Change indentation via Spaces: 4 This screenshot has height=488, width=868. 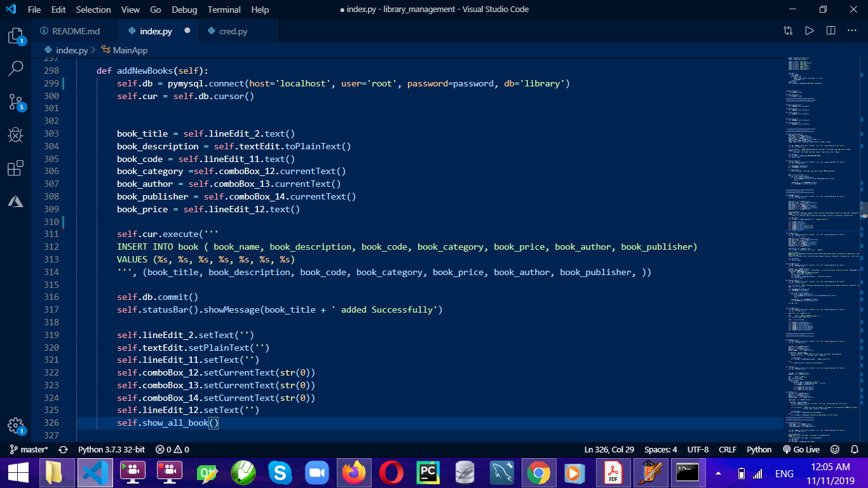tap(660, 449)
